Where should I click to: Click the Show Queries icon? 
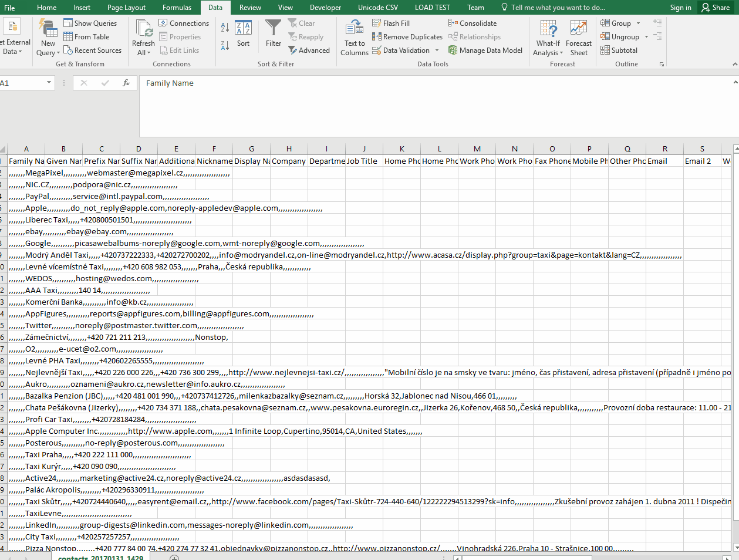pyautogui.click(x=68, y=23)
